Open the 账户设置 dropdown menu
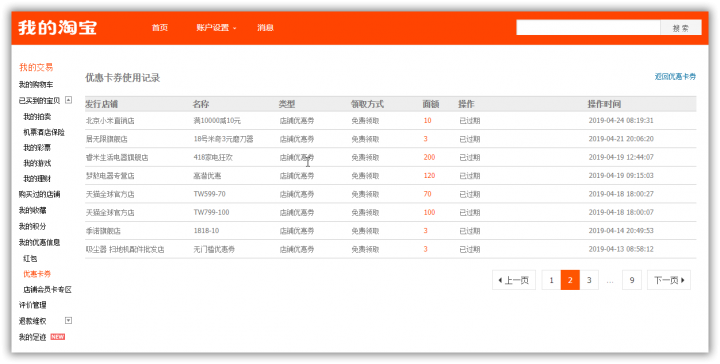720x364 pixels. coord(216,28)
